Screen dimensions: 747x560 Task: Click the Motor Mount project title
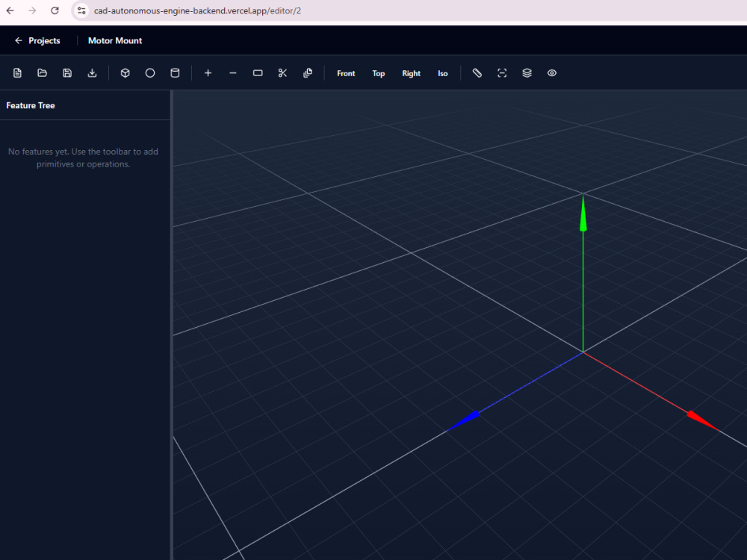click(115, 41)
